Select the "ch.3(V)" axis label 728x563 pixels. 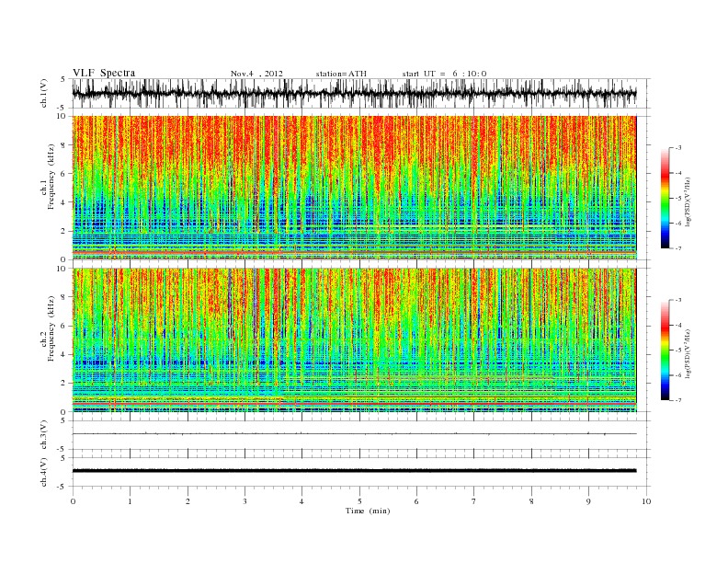coord(44,435)
